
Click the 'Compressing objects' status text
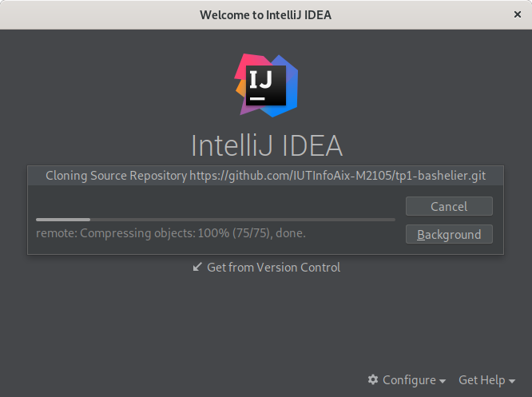pos(171,233)
